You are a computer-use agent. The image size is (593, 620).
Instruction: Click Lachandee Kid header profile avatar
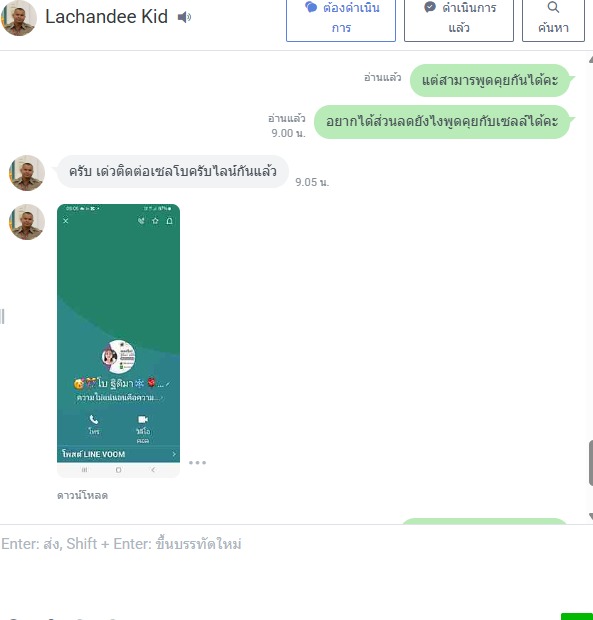pyautogui.click(x=19, y=17)
